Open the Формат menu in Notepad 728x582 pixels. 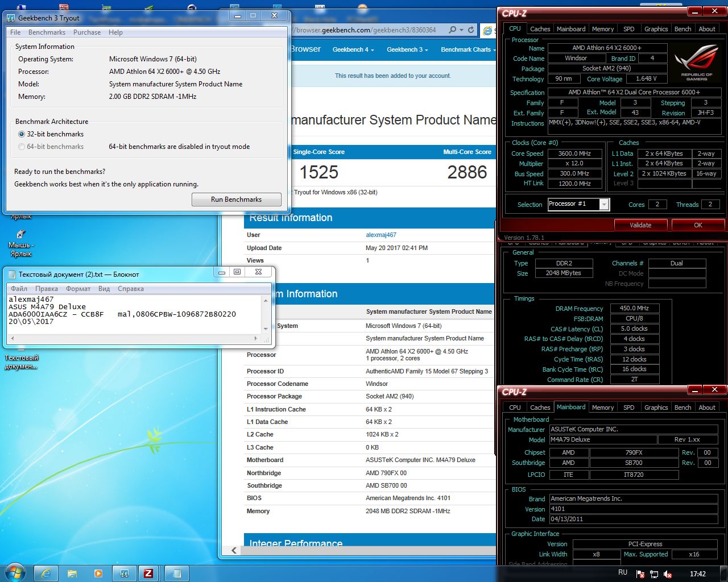point(78,289)
